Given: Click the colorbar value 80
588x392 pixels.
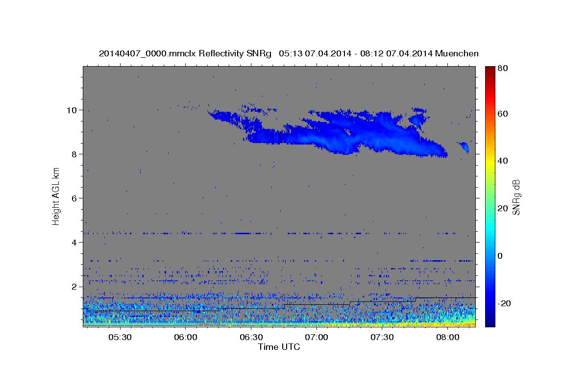Looking at the screenshot, I should (x=502, y=69).
